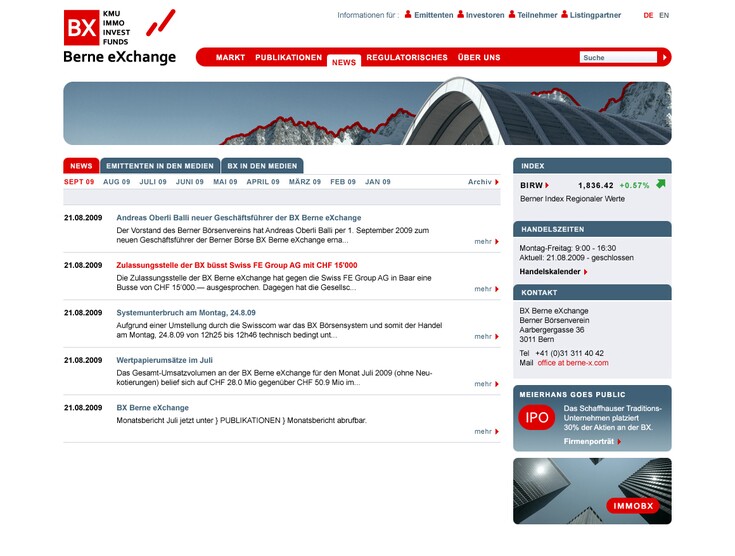
Task: Select the AUG 09 month filter
Action: click(x=116, y=182)
